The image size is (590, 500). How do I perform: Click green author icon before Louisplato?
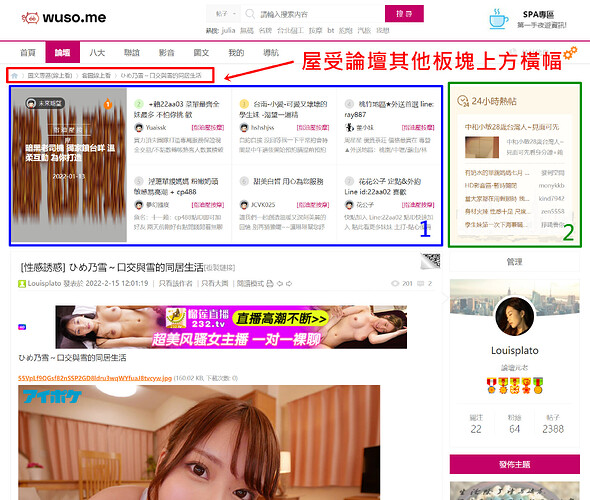point(22,284)
